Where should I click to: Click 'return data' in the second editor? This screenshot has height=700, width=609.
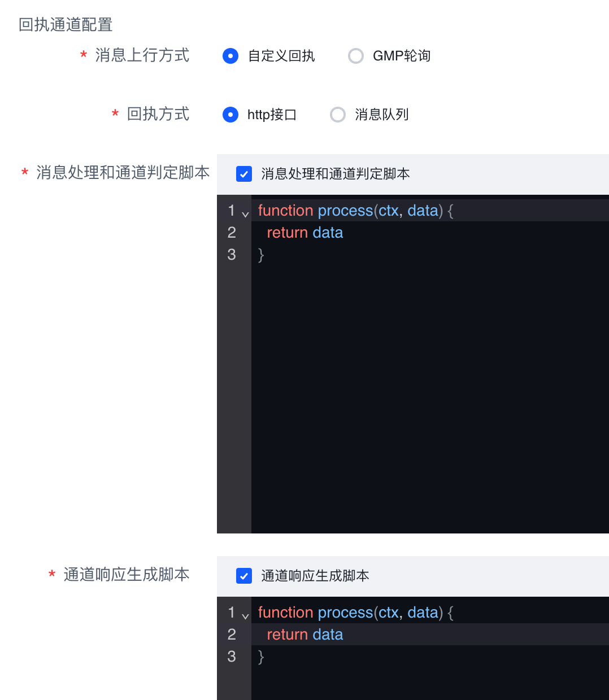pyautogui.click(x=305, y=635)
